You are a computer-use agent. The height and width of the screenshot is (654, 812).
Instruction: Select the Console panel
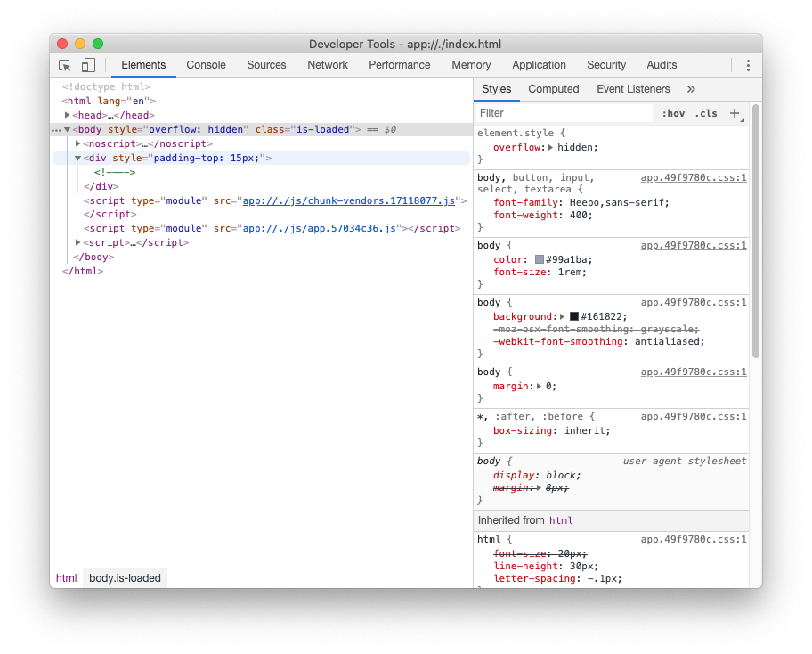point(206,65)
